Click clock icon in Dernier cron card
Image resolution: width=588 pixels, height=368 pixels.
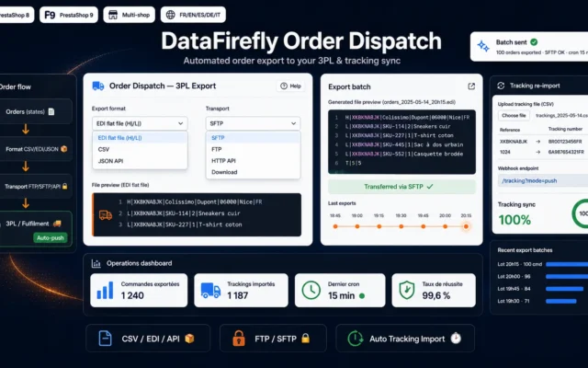tap(311, 291)
